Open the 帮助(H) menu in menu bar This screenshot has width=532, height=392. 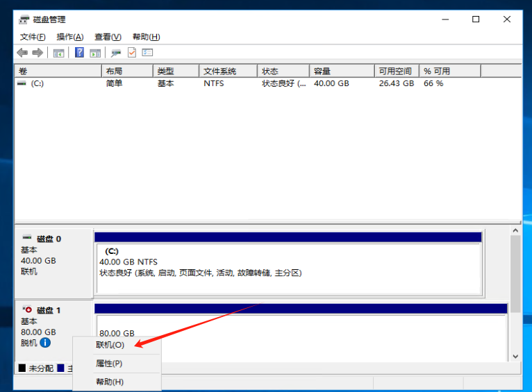pos(147,37)
